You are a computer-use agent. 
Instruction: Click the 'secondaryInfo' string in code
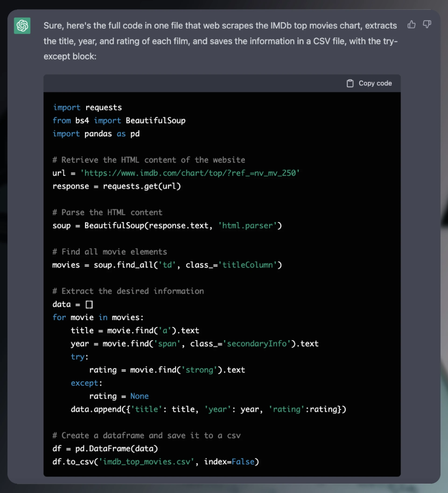coord(256,344)
